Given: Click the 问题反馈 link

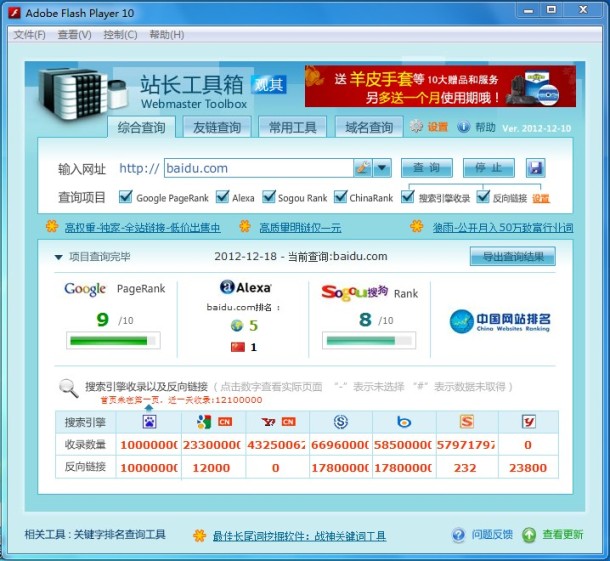Looking at the screenshot, I should click(x=492, y=535).
